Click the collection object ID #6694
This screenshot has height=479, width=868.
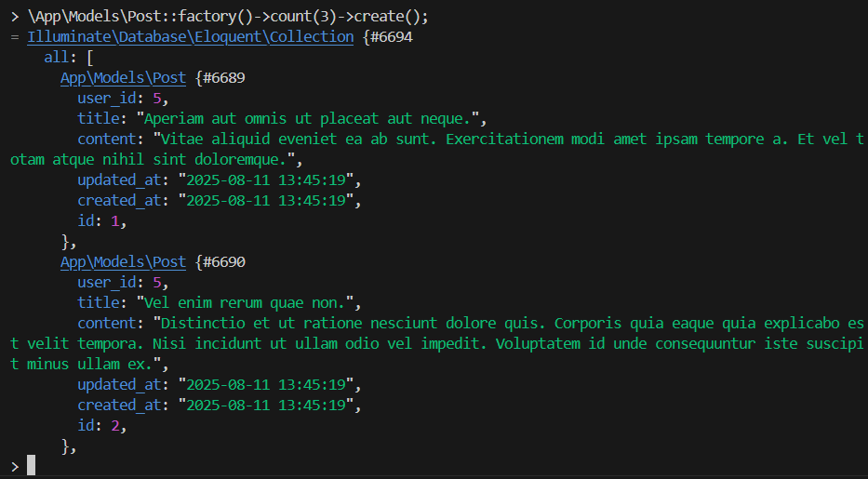(391, 37)
